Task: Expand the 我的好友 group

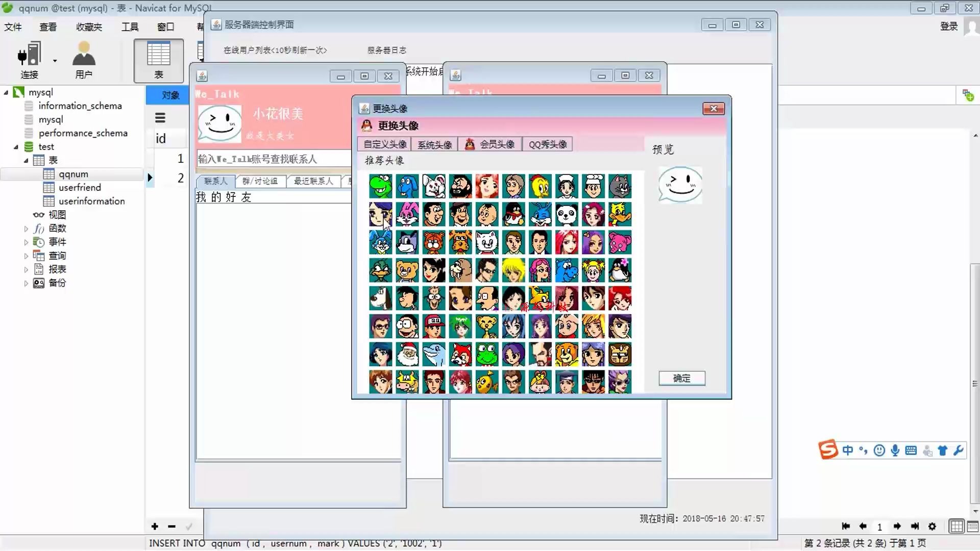Action: pyautogui.click(x=224, y=197)
